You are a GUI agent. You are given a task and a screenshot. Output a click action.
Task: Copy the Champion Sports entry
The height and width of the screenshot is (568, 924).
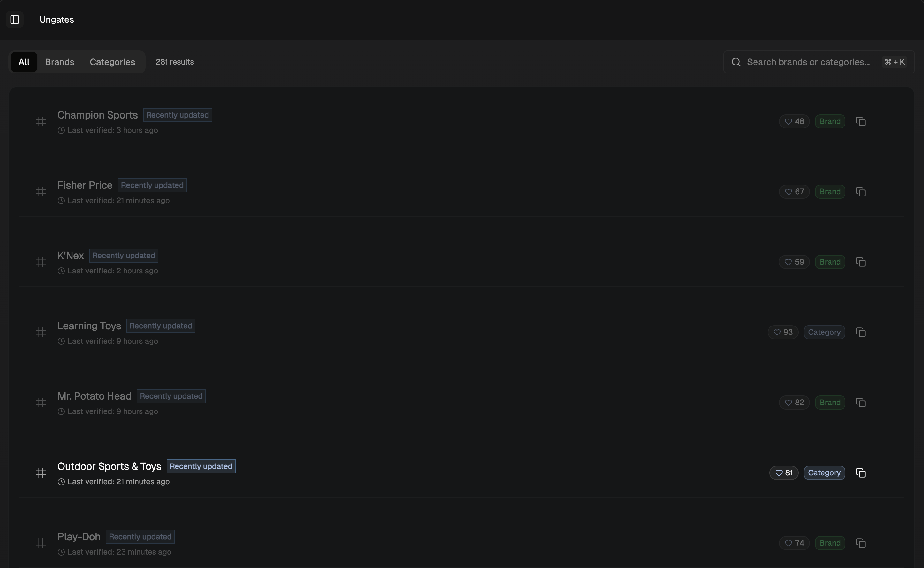click(x=860, y=121)
